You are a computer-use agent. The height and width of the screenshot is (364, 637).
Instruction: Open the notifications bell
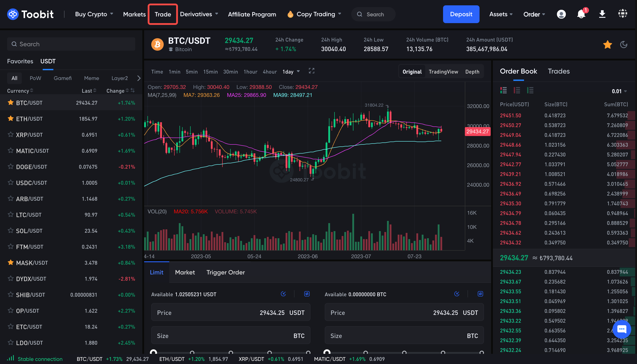point(581,14)
